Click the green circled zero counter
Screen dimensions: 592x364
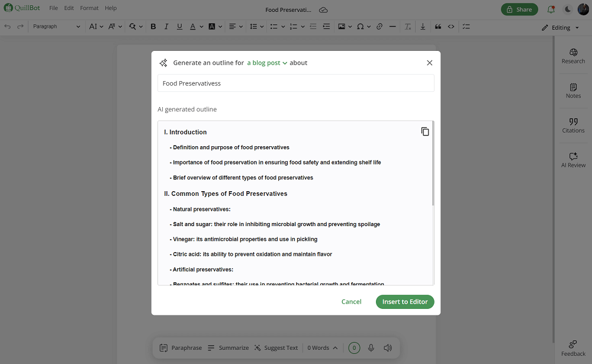pyautogui.click(x=354, y=348)
